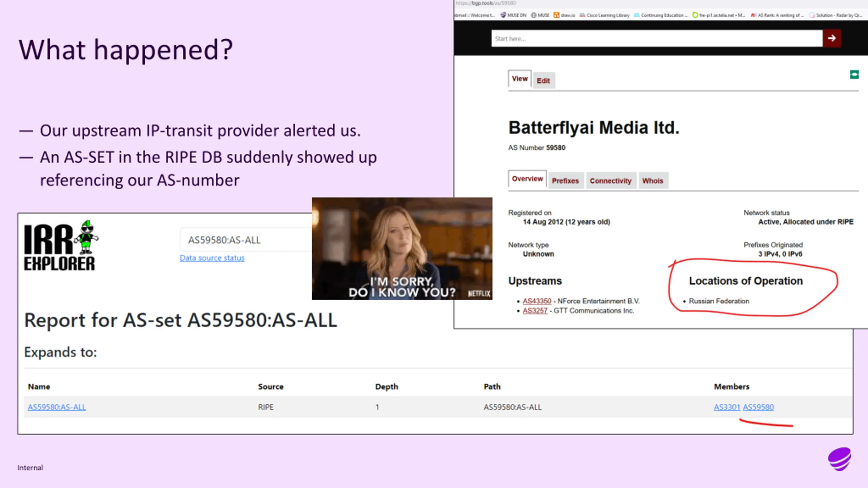The height and width of the screenshot is (488, 868).
Task: Open the MUSE DN bookmark
Action: tap(513, 15)
